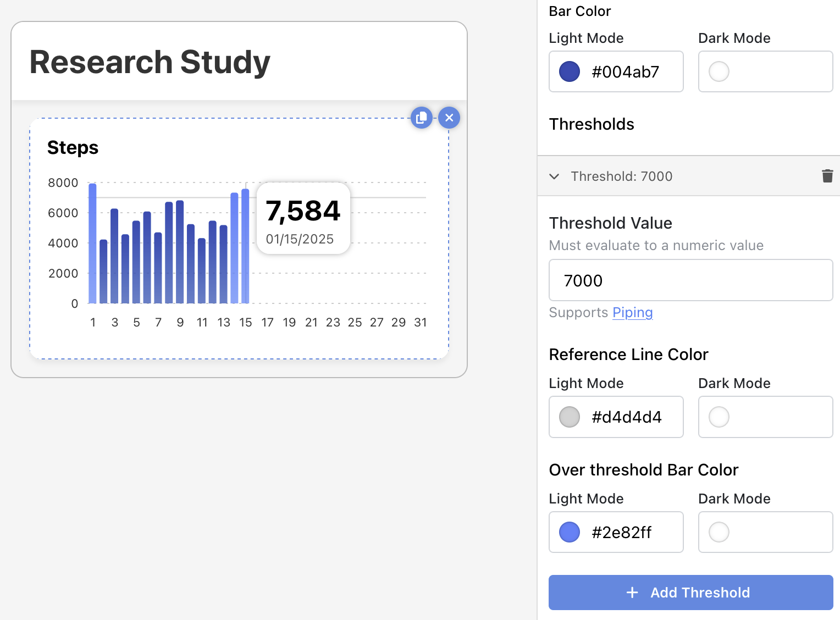Click the #2e82ff over threshold hex field
This screenshot has height=620, width=840.
(622, 532)
